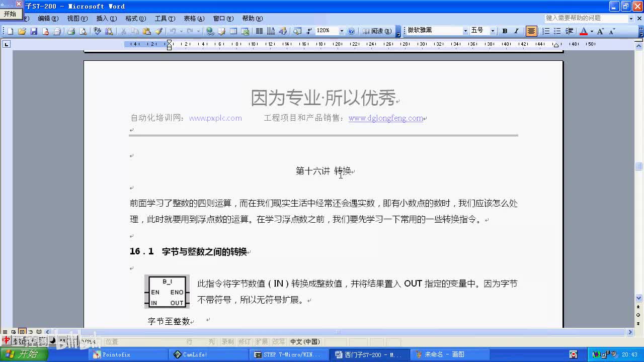Viewport: 644px width, 362px height.
Task: Apply the red font color button
Action: tap(584, 31)
